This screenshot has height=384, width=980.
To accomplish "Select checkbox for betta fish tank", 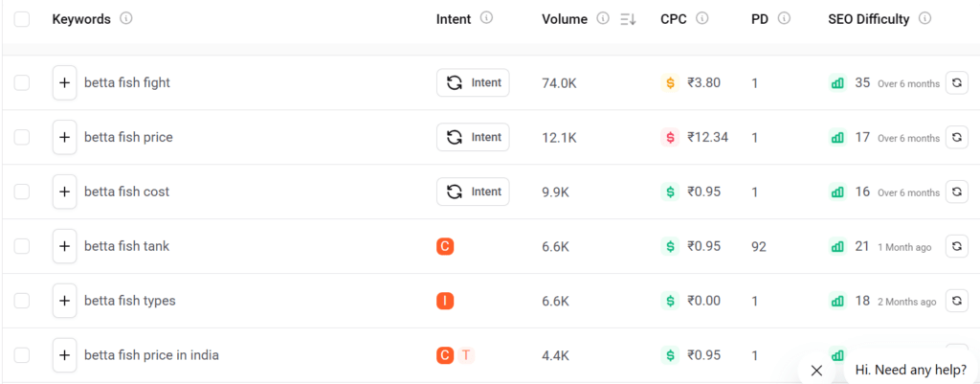I will (x=22, y=246).
